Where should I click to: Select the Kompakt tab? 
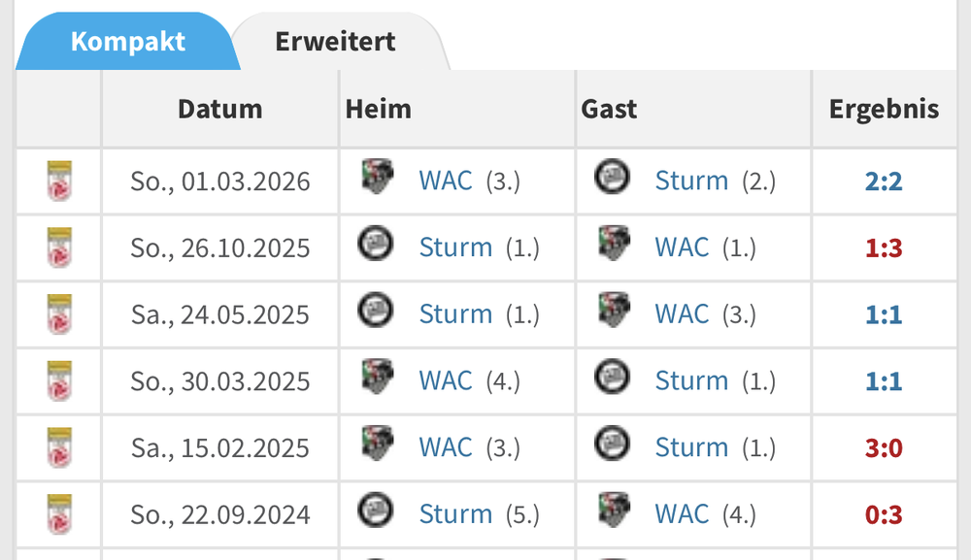[x=127, y=42]
